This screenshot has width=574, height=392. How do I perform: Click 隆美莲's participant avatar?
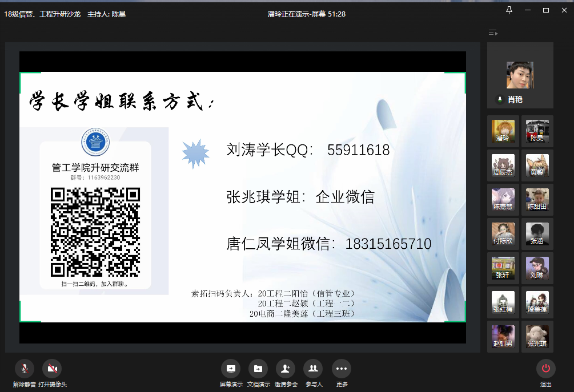(x=537, y=303)
